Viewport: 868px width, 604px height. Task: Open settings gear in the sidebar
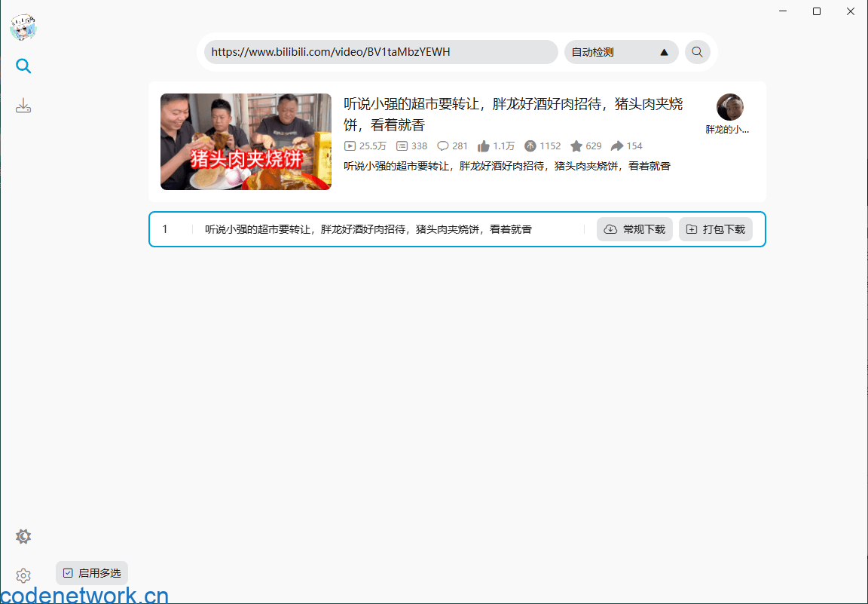23,575
